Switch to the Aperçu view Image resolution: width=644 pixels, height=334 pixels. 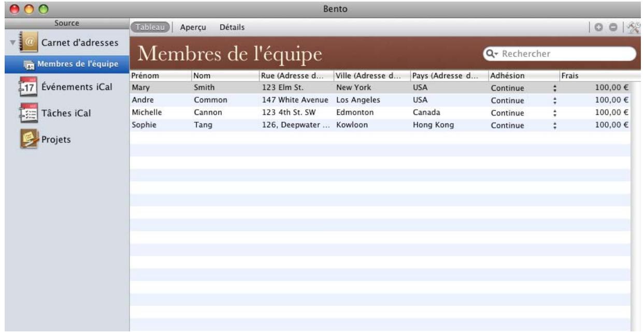[193, 27]
